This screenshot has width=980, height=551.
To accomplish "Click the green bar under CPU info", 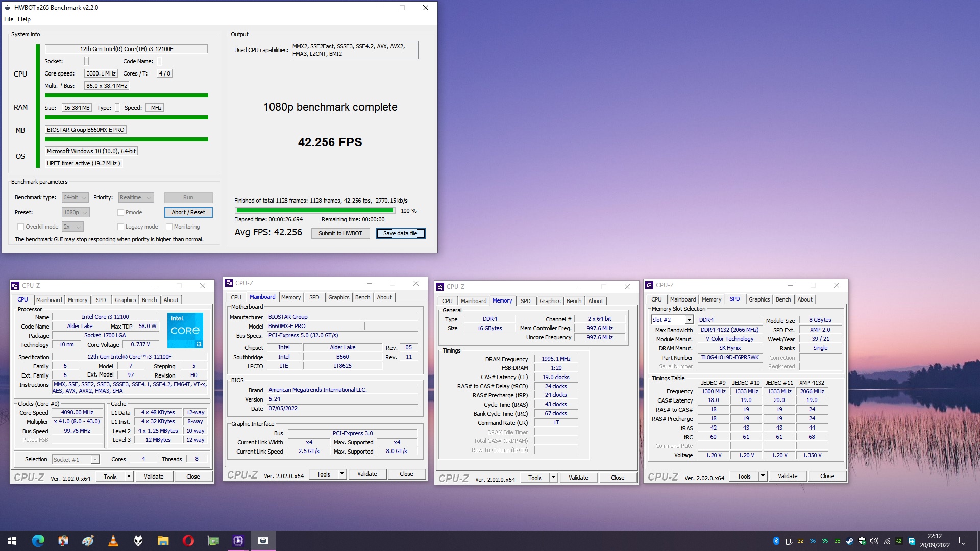I will [127, 95].
